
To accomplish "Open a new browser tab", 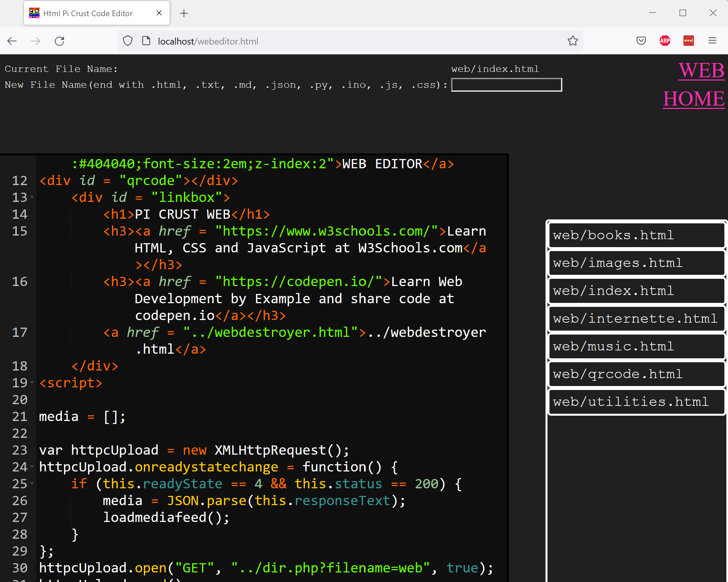I will (184, 14).
